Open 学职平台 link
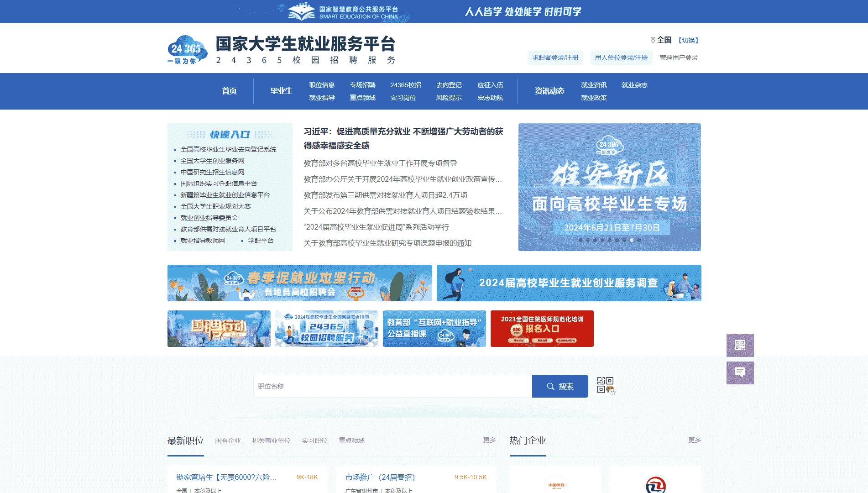 [261, 241]
